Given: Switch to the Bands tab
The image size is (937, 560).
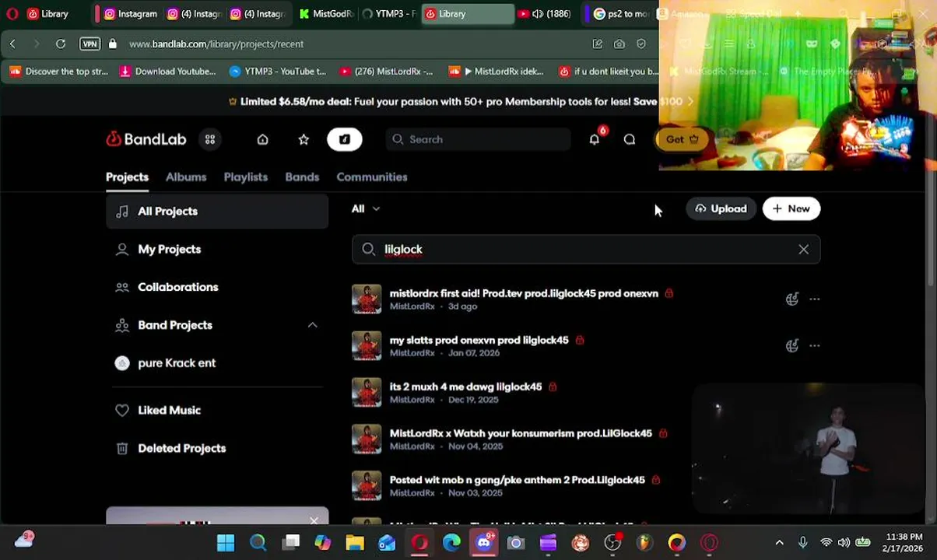Looking at the screenshot, I should point(302,177).
